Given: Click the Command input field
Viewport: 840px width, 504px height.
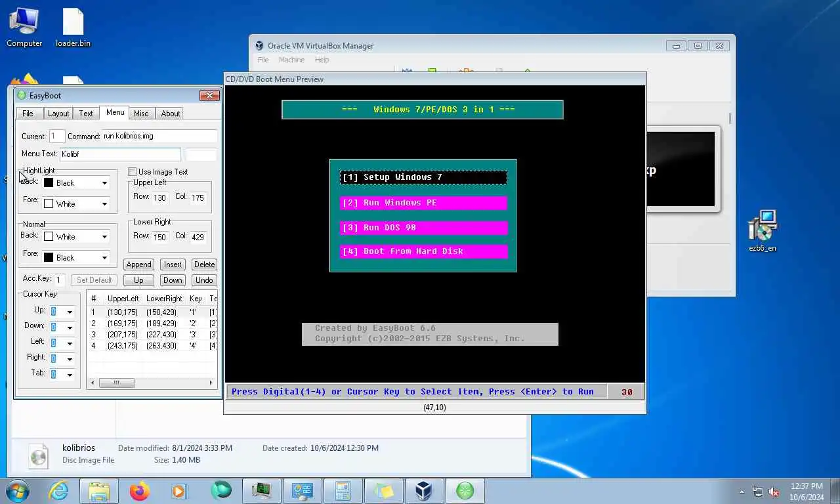Looking at the screenshot, I should pos(159,136).
